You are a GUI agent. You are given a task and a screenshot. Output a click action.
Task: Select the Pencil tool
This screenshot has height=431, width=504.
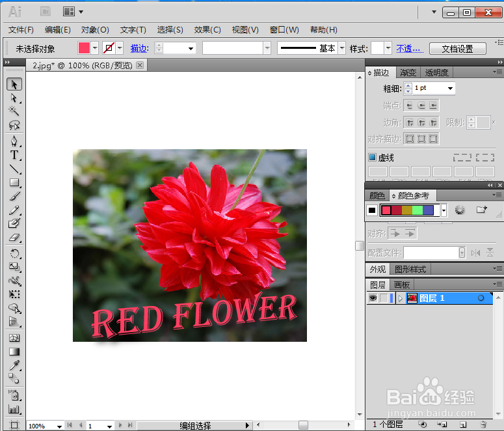coord(14,210)
